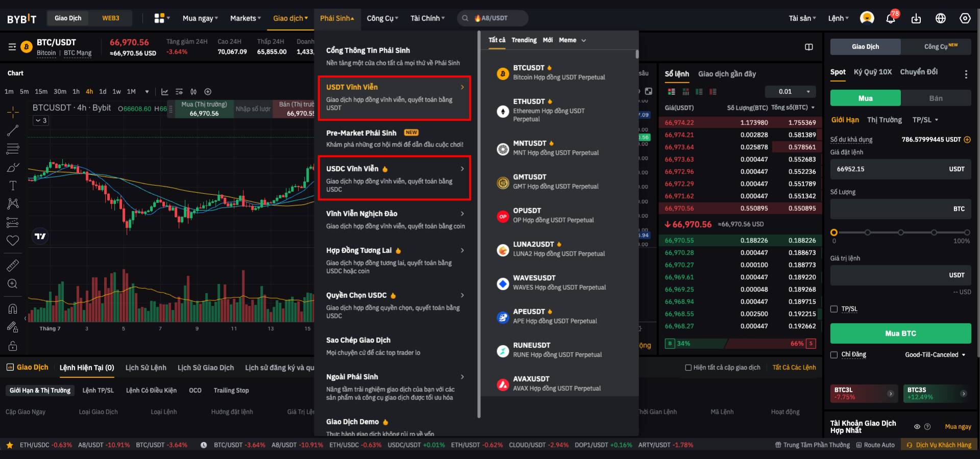The width and height of the screenshot is (980, 459).
Task: Select the 1d chart timeframe
Action: click(103, 92)
